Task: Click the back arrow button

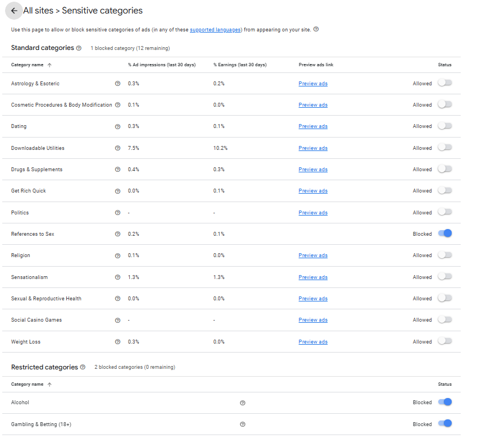Action: (14, 11)
